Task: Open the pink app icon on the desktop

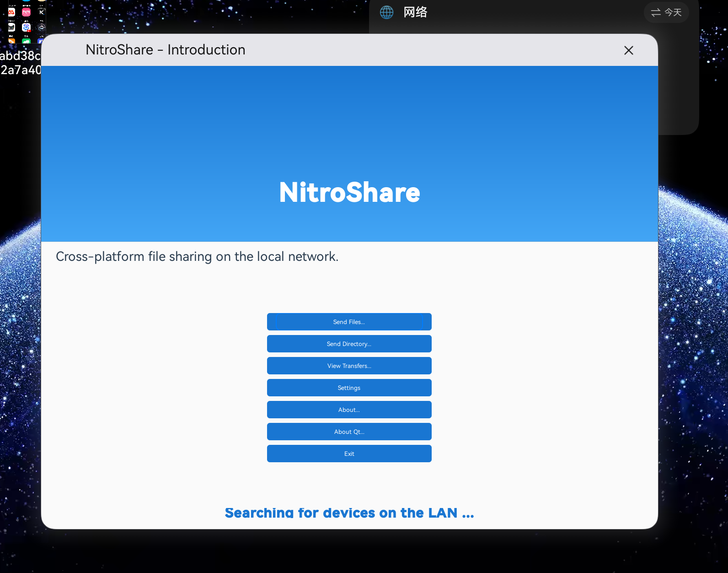Action: [x=26, y=12]
